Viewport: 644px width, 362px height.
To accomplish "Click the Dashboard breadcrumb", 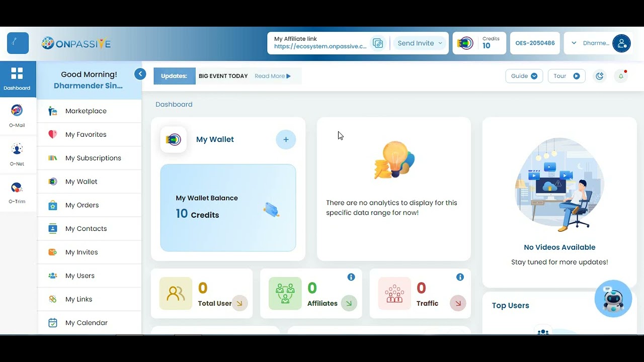I will (174, 105).
